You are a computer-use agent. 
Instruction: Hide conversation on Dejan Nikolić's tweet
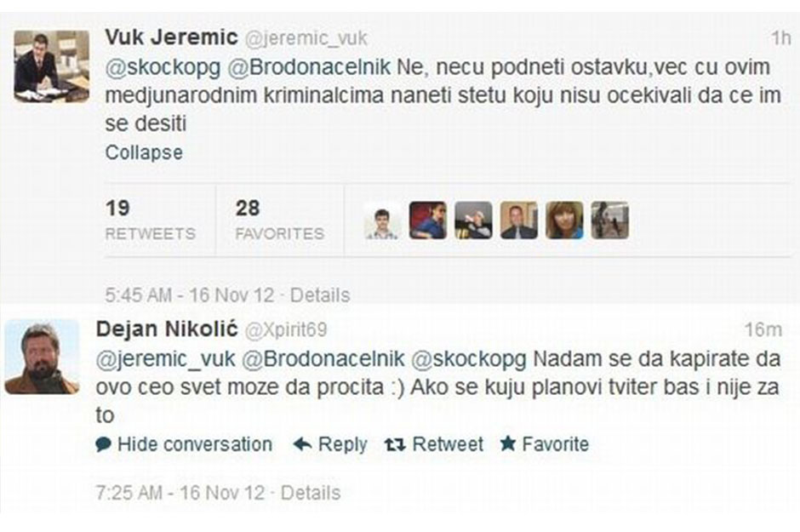pos(194,444)
